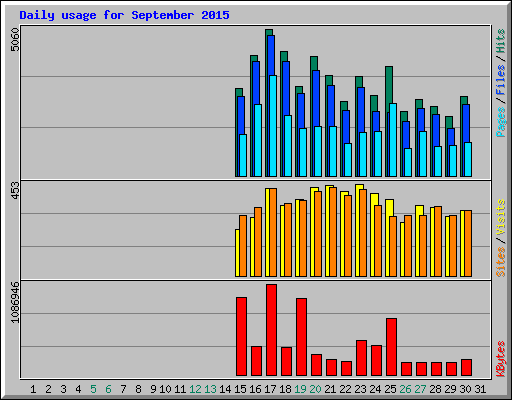This screenshot has height=400, width=512.
Task: Click day 14 on the x-axis
Action: tap(225, 389)
